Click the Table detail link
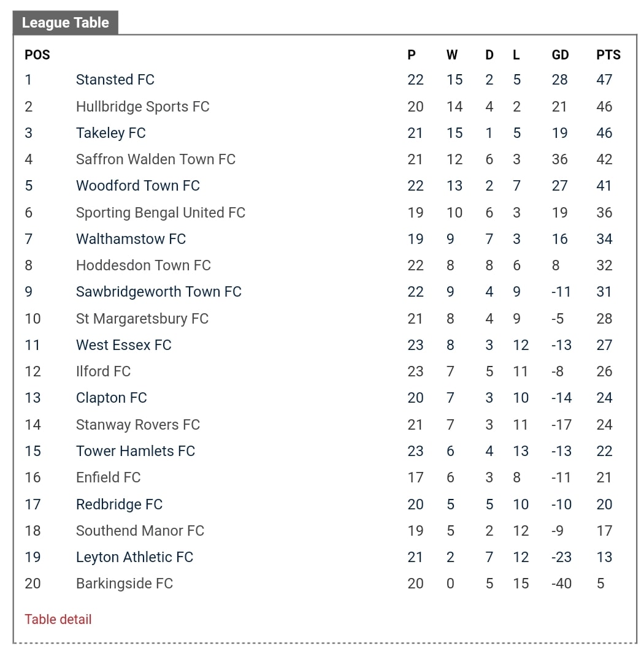Viewport: 644px width, 654px height. point(58,620)
